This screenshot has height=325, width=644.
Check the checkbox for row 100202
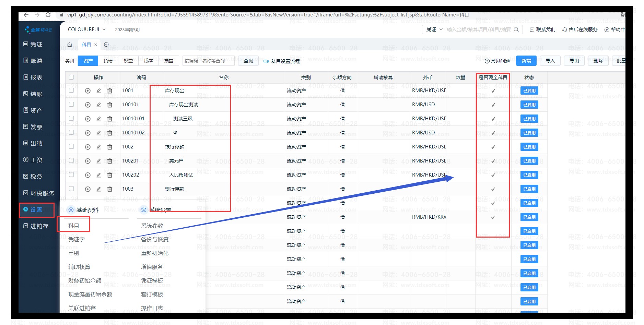pyautogui.click(x=71, y=175)
